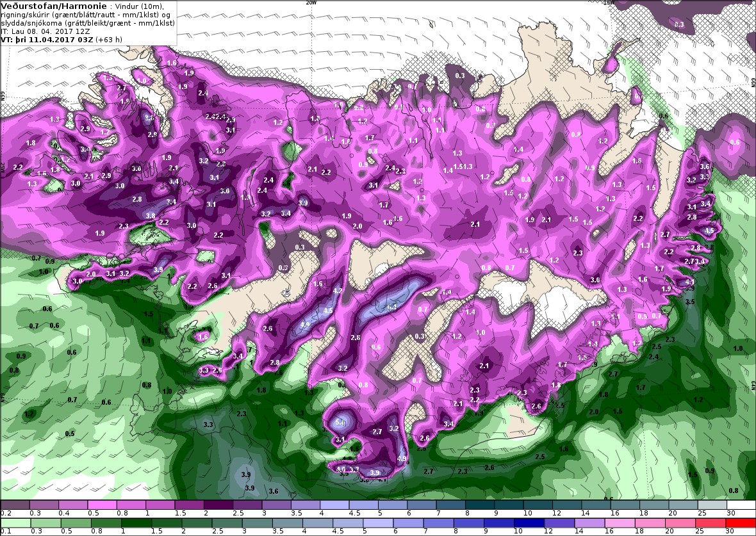Select the crimson 25 swatch in lower legend
Image resolution: width=756 pixels, height=536 pixels.
click(x=710, y=523)
